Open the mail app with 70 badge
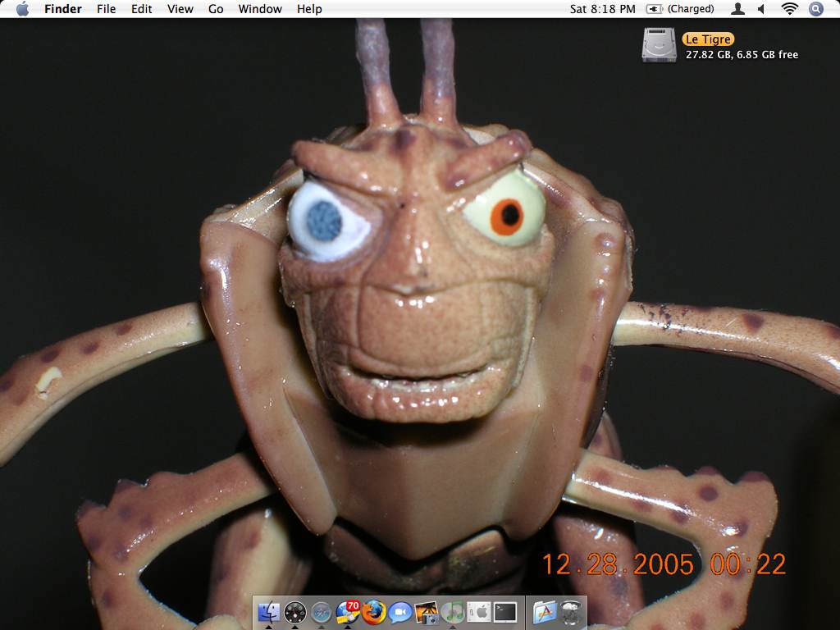This screenshot has width=840, height=630. (348, 612)
